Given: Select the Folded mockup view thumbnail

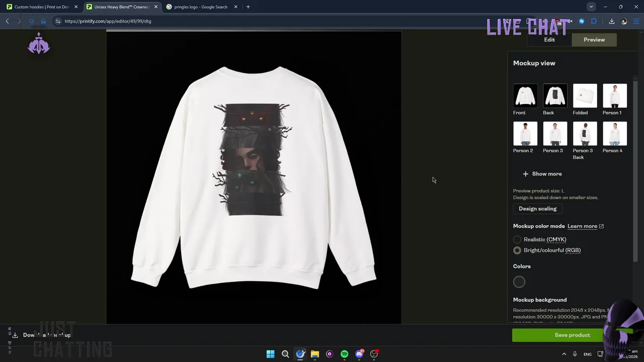Looking at the screenshot, I should tap(585, 96).
